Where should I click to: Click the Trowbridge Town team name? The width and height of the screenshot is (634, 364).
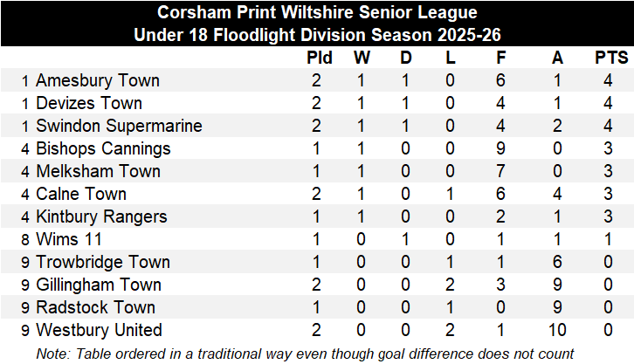(102, 263)
